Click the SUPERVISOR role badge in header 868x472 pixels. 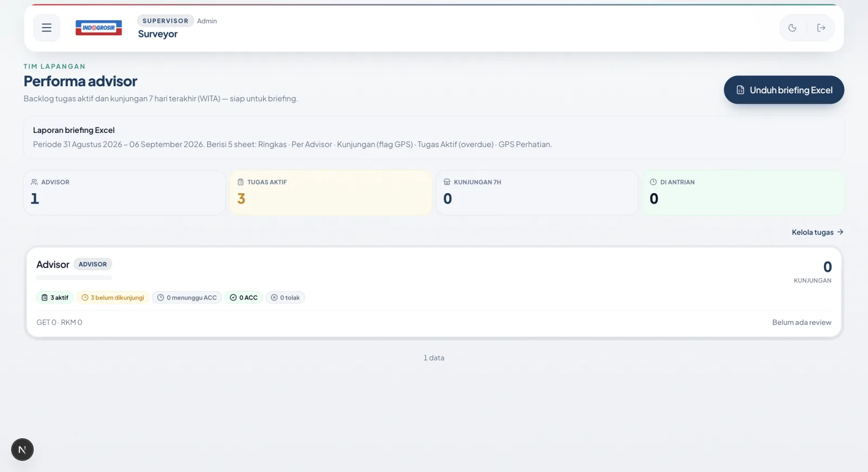click(x=165, y=21)
